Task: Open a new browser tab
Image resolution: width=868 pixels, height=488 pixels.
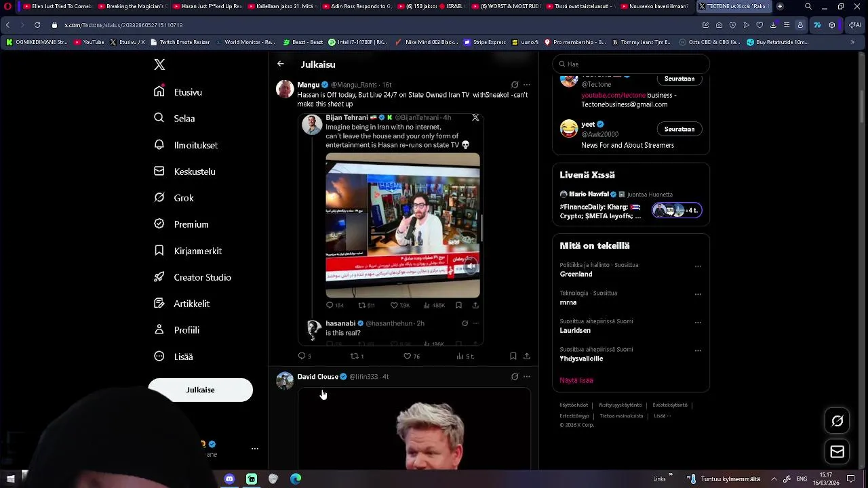Action: pos(780,6)
